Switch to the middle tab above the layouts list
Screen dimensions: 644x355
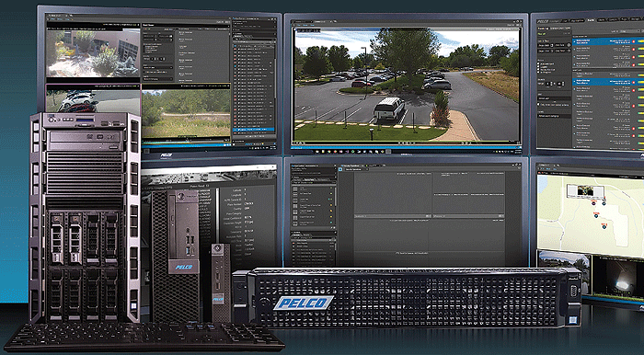[x=309, y=179]
